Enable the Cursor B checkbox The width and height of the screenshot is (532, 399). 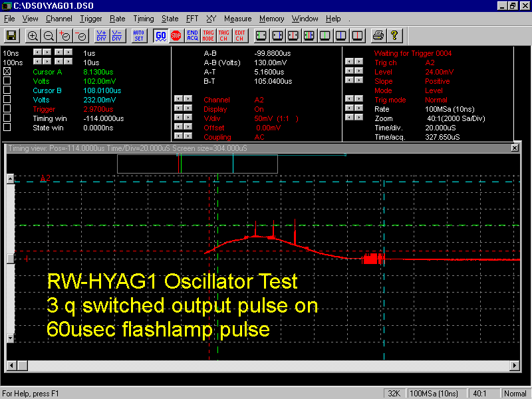click(7, 90)
